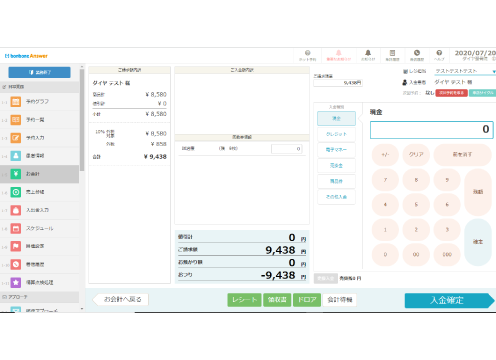Image resolution: width=496 pixels, height=360 pixels.
Task: Click the sidebar vertical scrollbar
Action: point(82,120)
